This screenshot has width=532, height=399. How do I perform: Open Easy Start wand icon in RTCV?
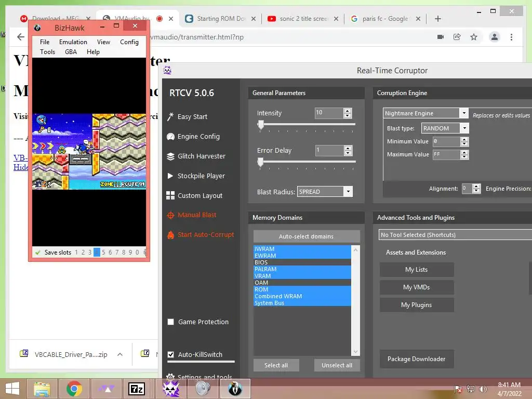click(x=170, y=117)
